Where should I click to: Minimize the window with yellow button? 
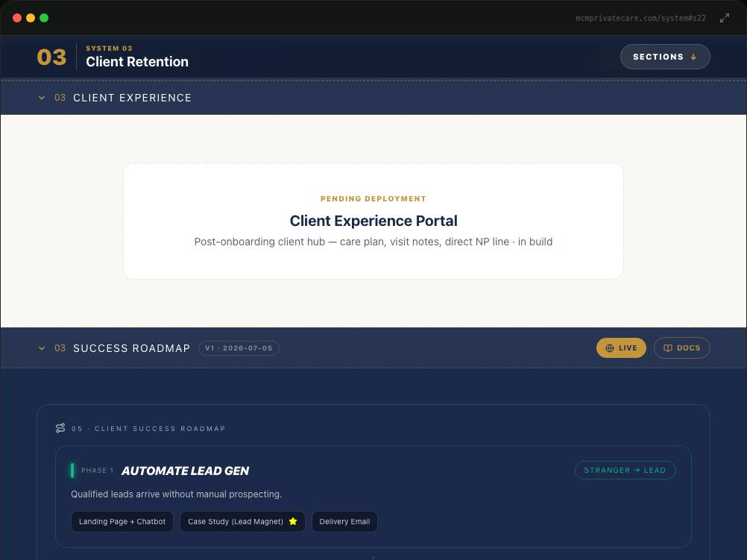point(31,18)
